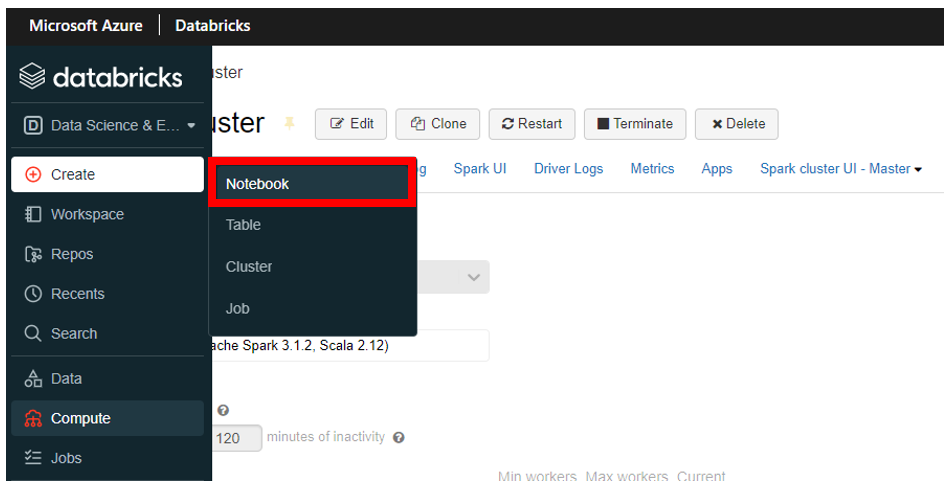Open Jobs in the sidebar
This screenshot has width=950, height=486.
pos(107,458)
